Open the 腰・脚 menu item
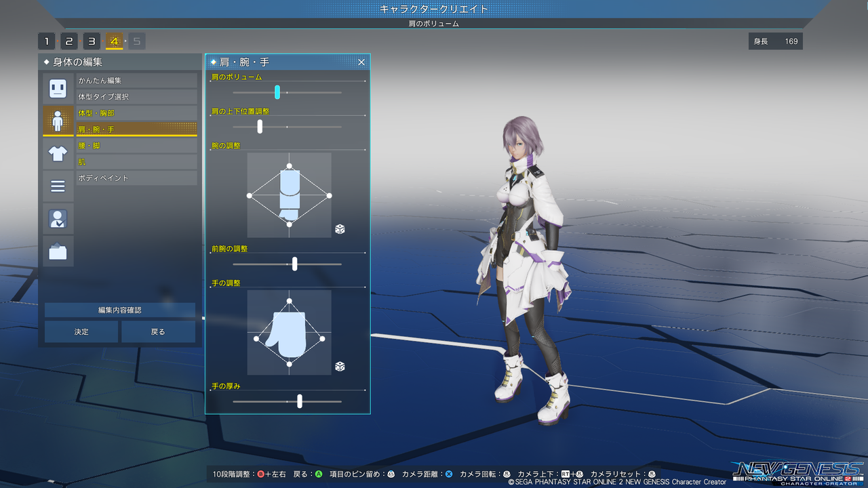This screenshot has width=868, height=488. [x=136, y=146]
